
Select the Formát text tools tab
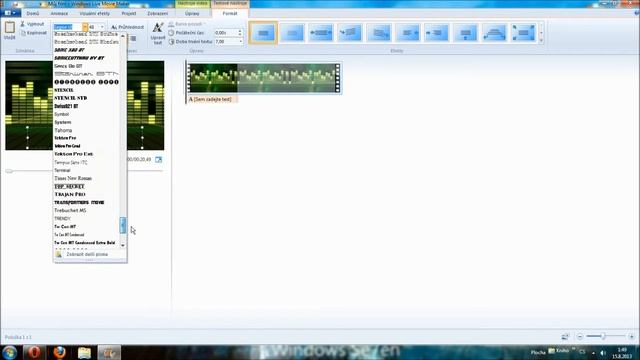coord(230,13)
